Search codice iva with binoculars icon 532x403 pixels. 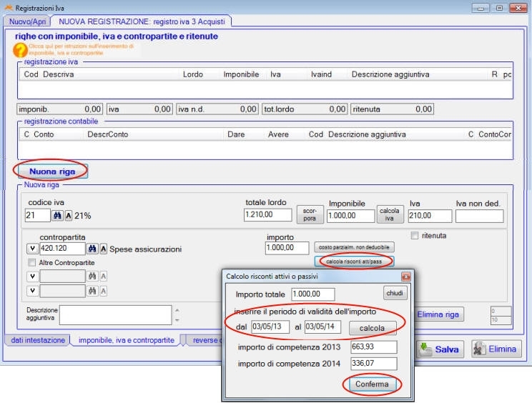pos(57,215)
